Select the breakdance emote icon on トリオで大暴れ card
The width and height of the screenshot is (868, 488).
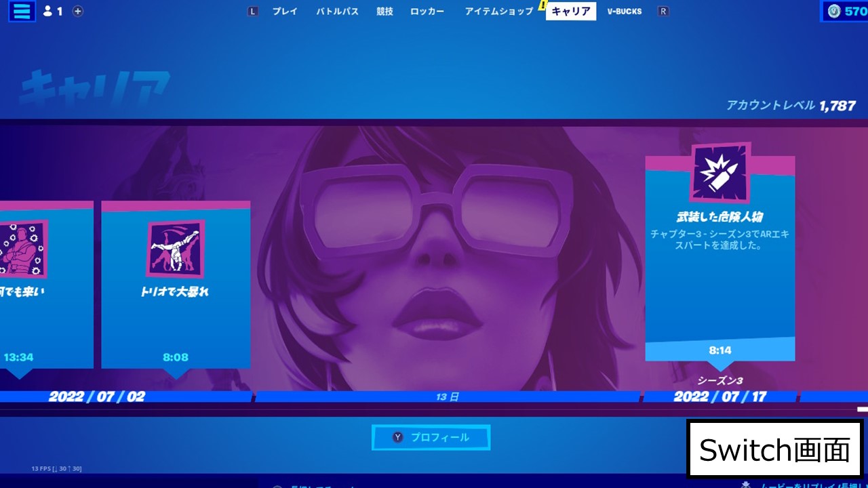click(175, 249)
